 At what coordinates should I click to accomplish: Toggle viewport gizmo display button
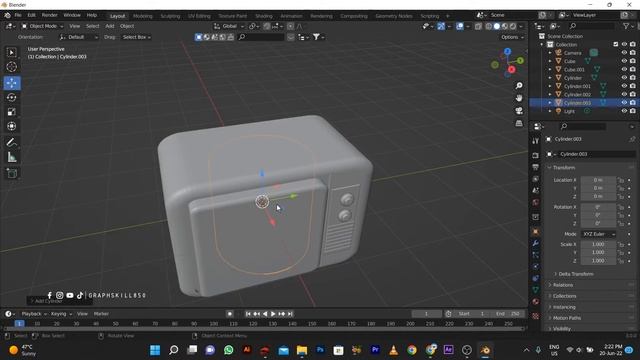pos(441,26)
